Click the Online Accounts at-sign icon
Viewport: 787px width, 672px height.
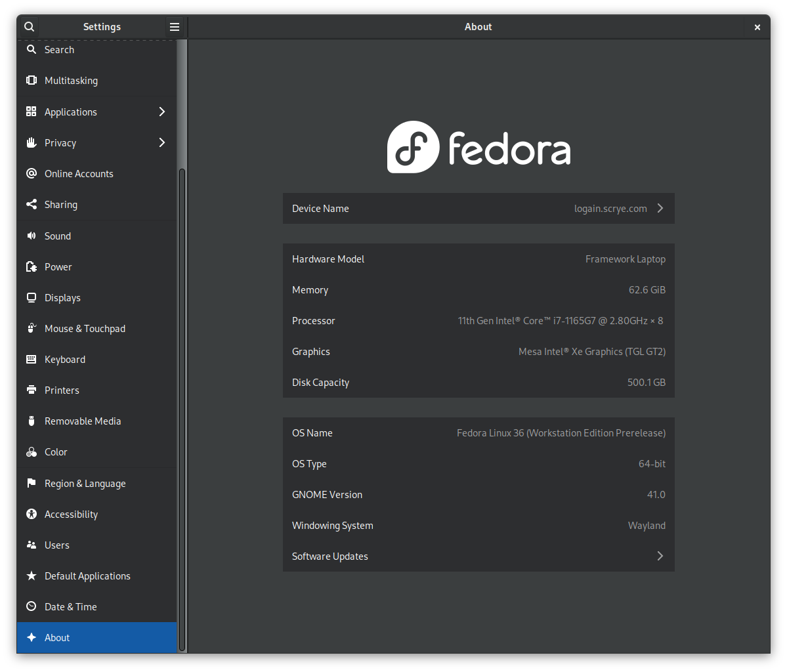pos(31,173)
